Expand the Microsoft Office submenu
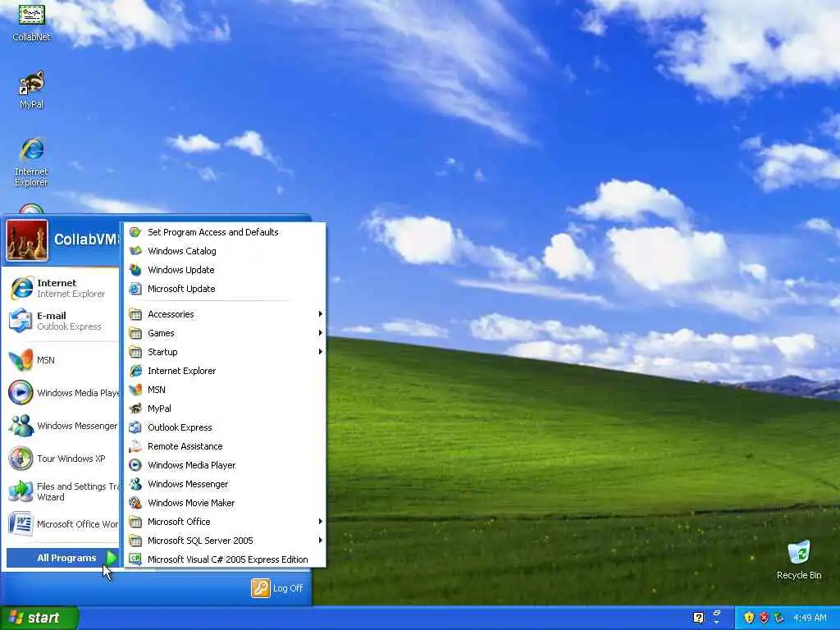This screenshot has width=840, height=630. 225,521
